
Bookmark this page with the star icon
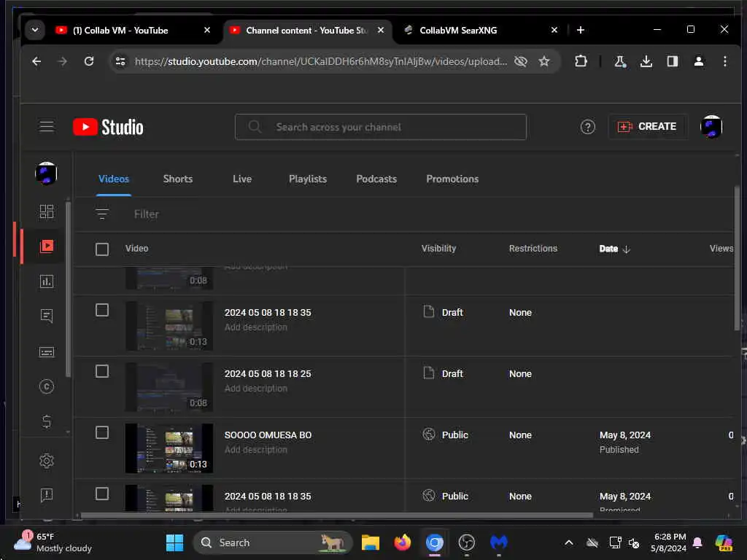point(544,61)
